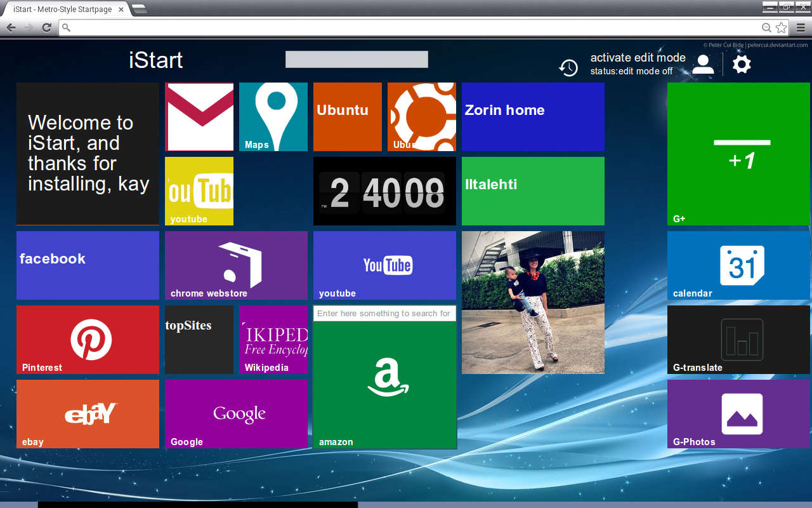The image size is (812, 508).
Task: Click the Pinterest logo tile
Action: click(88, 340)
